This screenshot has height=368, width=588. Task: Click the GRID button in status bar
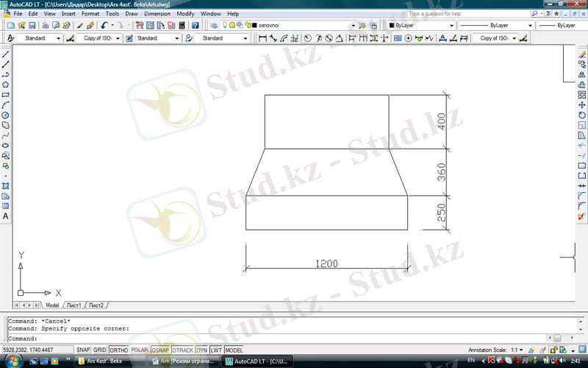100,350
